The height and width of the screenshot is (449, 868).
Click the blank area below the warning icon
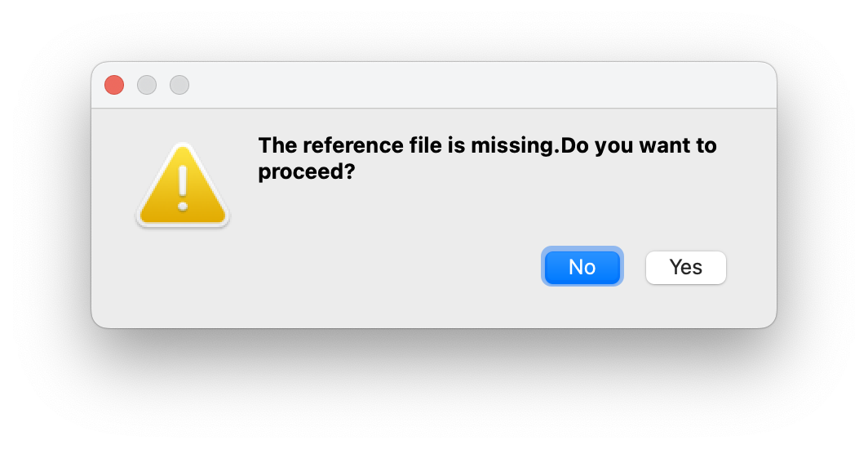[x=183, y=278]
